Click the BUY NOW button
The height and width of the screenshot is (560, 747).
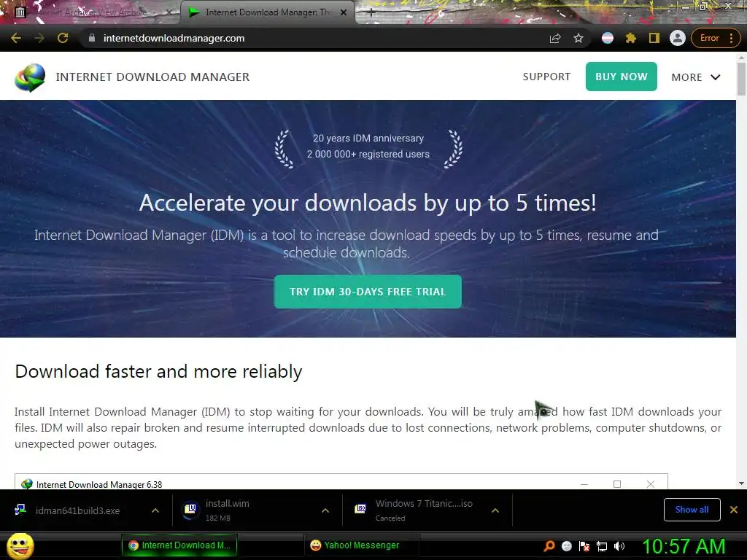click(x=622, y=77)
